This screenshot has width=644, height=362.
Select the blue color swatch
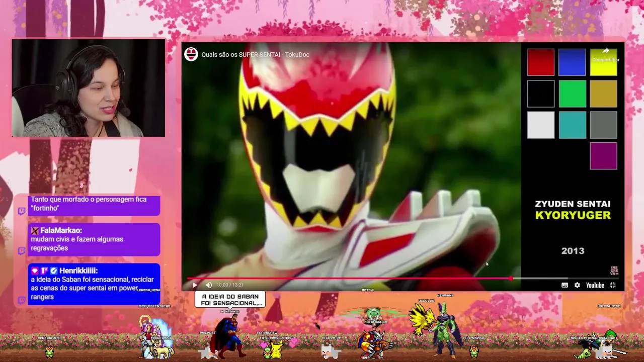coord(572,62)
